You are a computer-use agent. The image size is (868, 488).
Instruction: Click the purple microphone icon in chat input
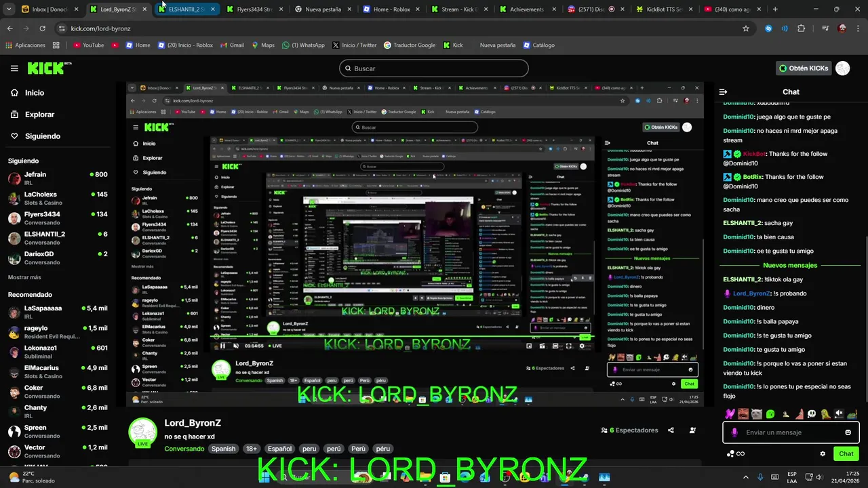pos(734,432)
